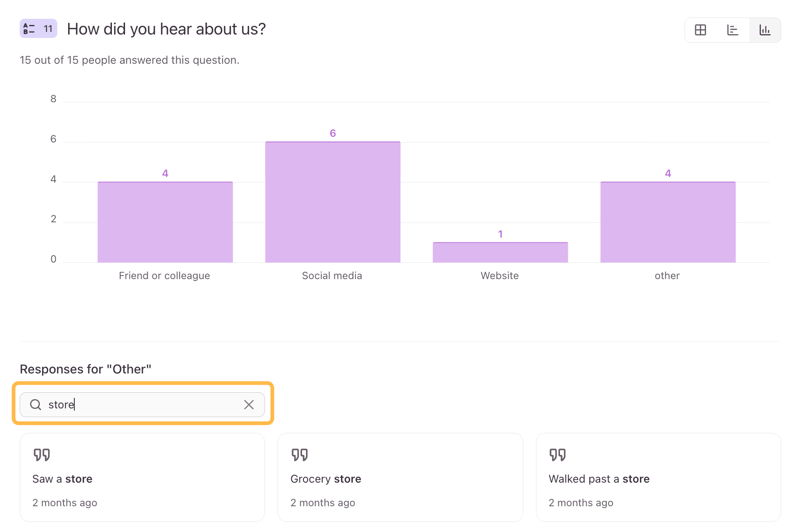The height and width of the screenshot is (532, 800).
Task: Click the "How did you hear about us?" title
Action: (x=166, y=29)
